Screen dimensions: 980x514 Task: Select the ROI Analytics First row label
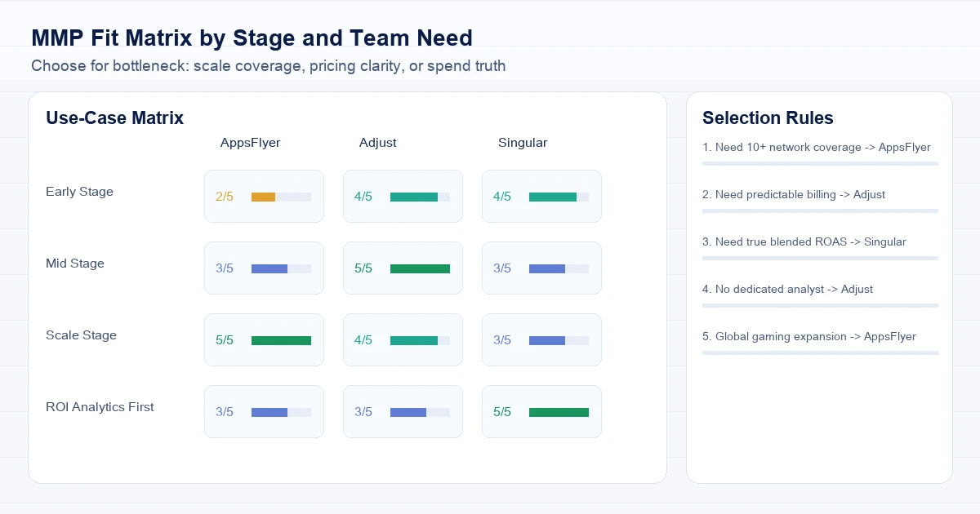(x=100, y=407)
